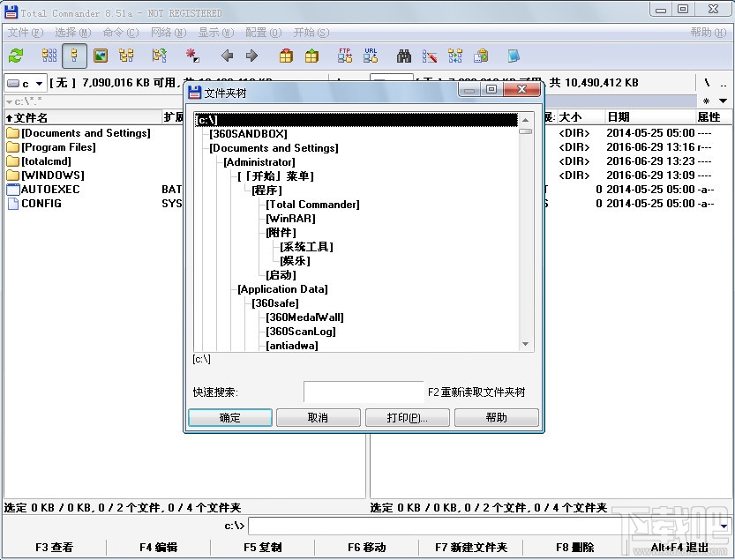Image resolution: width=735 pixels, height=560 pixels.
Task: Open the 配置(O) menu
Action: coord(264,33)
